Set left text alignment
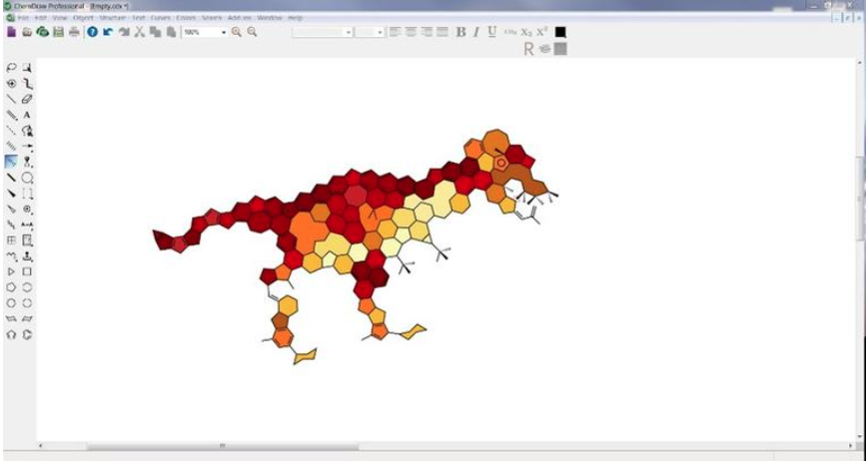The image size is (868, 464). tap(395, 32)
